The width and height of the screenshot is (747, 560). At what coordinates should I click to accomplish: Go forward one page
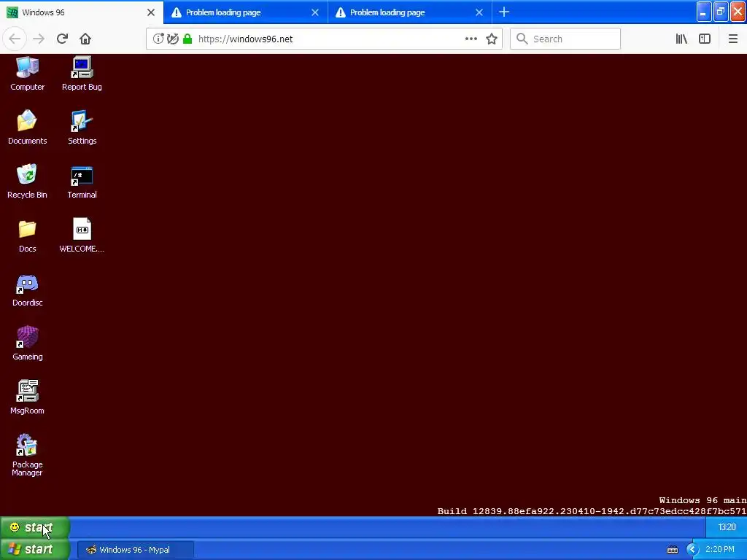click(x=39, y=39)
